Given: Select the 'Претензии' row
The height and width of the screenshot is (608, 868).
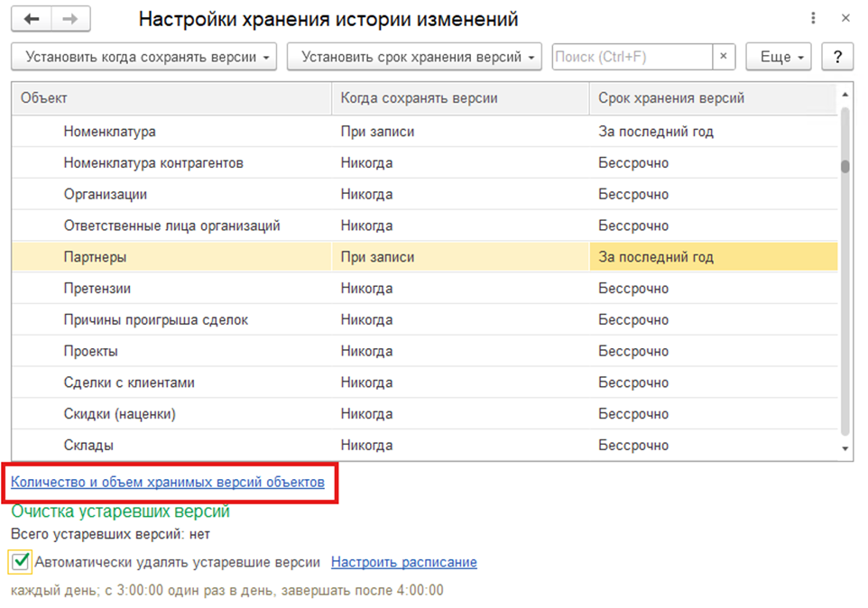Looking at the screenshot, I should (425, 289).
